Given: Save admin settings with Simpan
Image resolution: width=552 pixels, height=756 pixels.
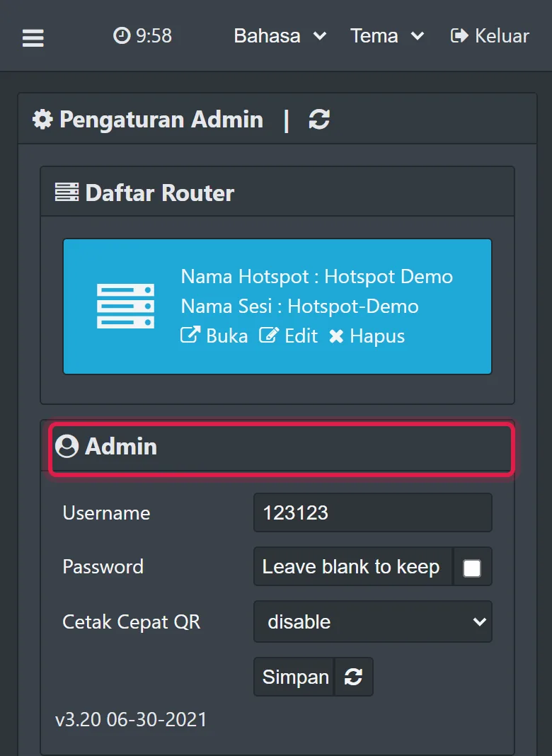Looking at the screenshot, I should point(294,677).
